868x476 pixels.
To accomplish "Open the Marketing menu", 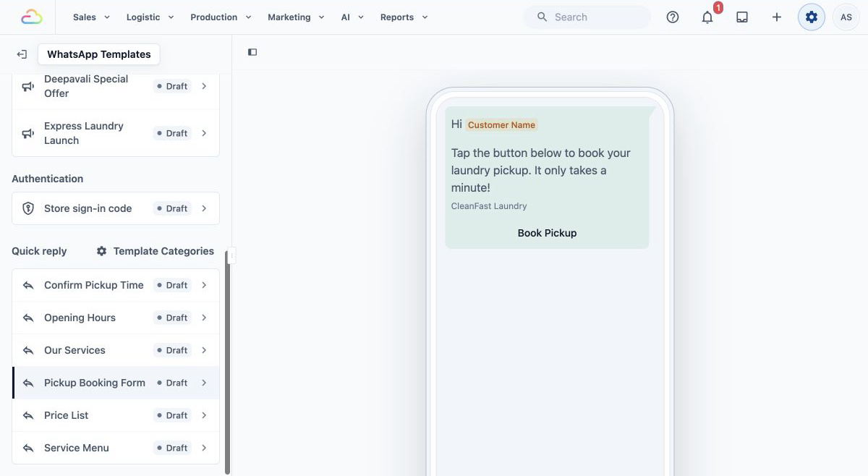I will point(296,17).
